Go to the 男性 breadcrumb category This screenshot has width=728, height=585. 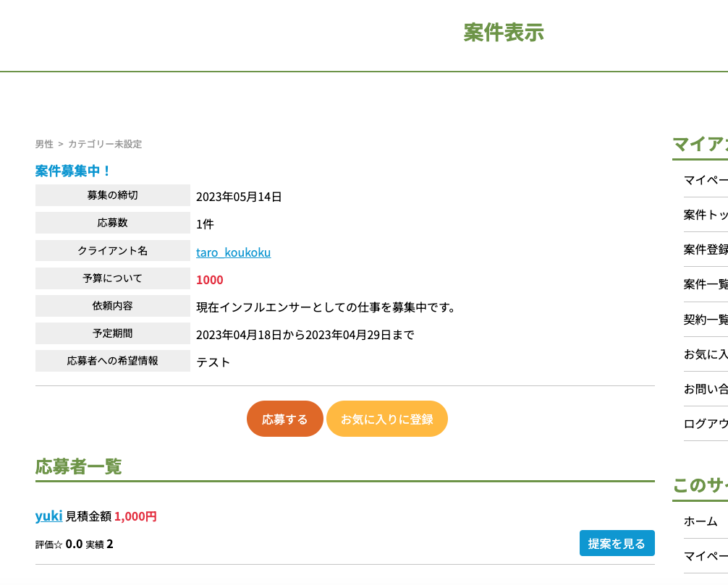tap(44, 144)
